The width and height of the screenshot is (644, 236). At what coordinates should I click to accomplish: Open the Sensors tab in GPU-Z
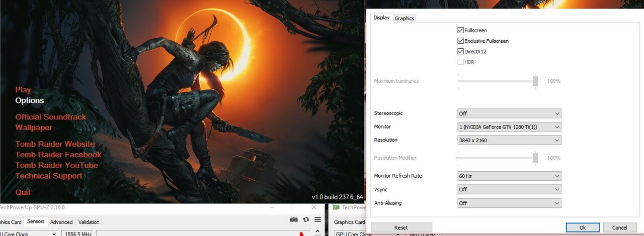click(36, 221)
